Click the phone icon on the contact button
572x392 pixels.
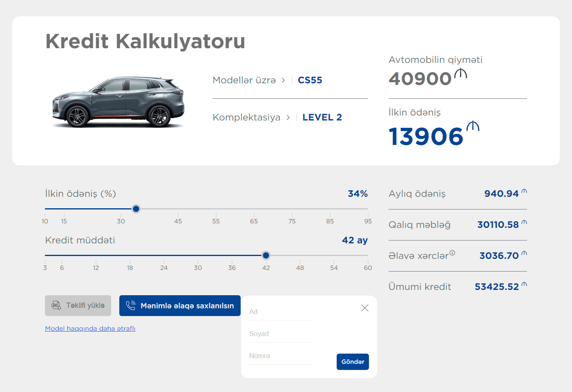[x=131, y=305]
